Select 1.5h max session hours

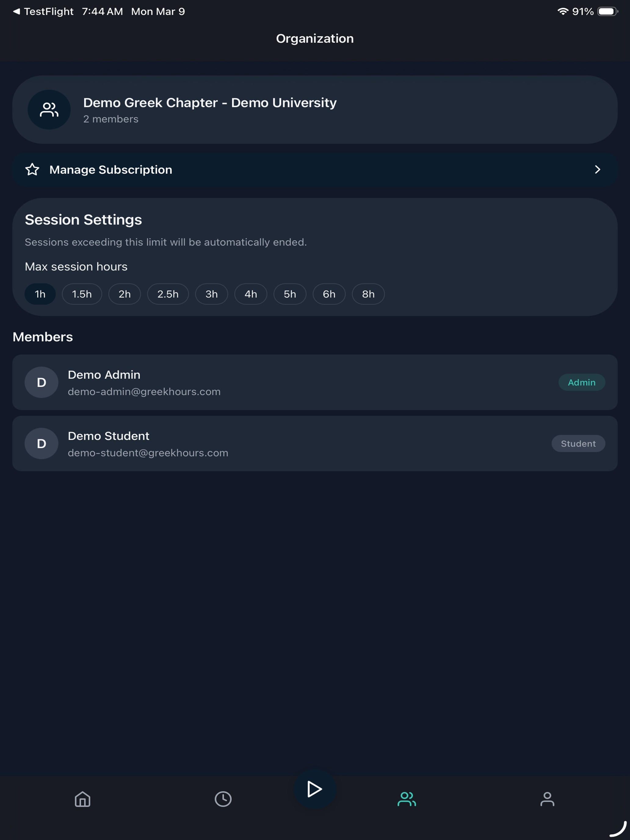point(82,294)
